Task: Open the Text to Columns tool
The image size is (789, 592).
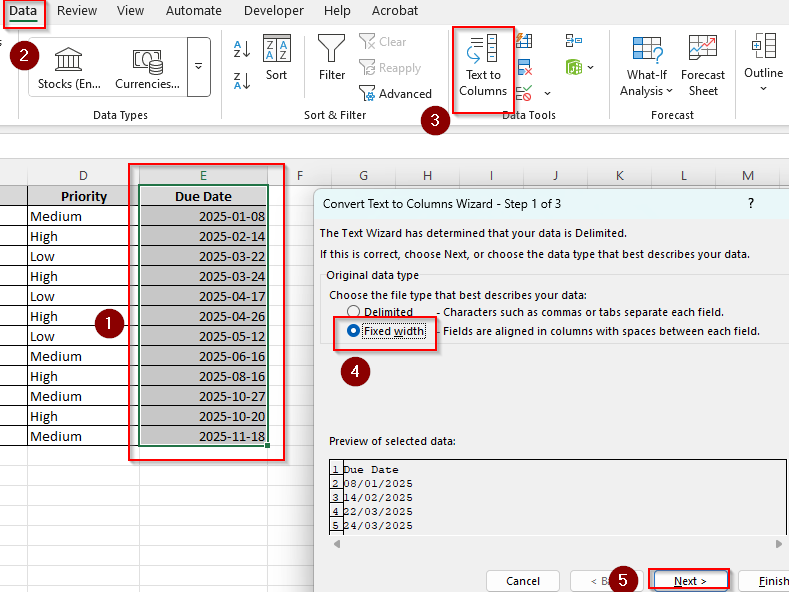Action: pos(483,65)
